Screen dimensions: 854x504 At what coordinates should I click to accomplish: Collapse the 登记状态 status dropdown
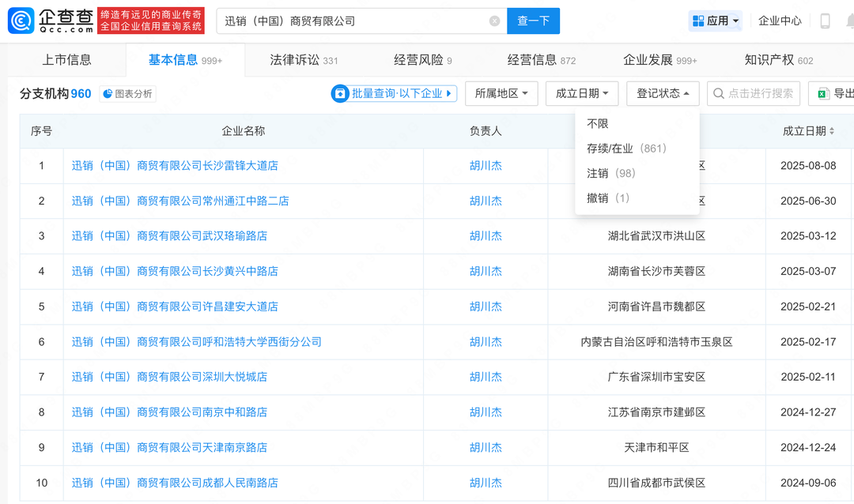pyautogui.click(x=663, y=93)
